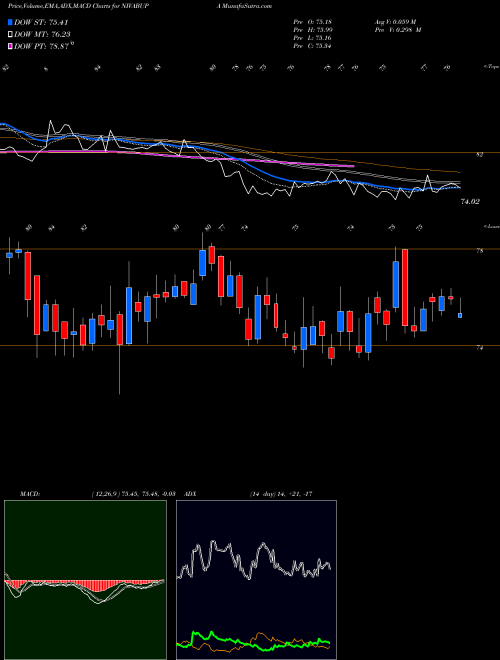Select the 'DOW MT: 76.23' label
The width and height of the screenshot is (500, 660).
coord(42,35)
